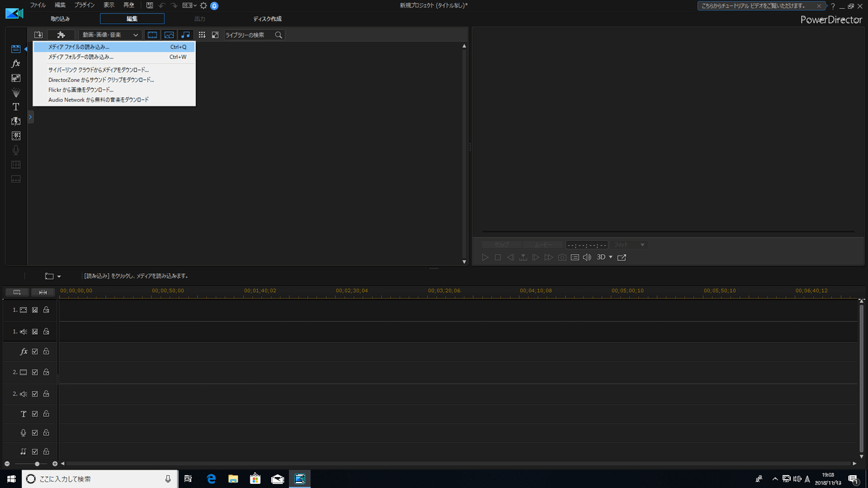
Task: Open the Transition Room lightning icon
Action: point(16,121)
